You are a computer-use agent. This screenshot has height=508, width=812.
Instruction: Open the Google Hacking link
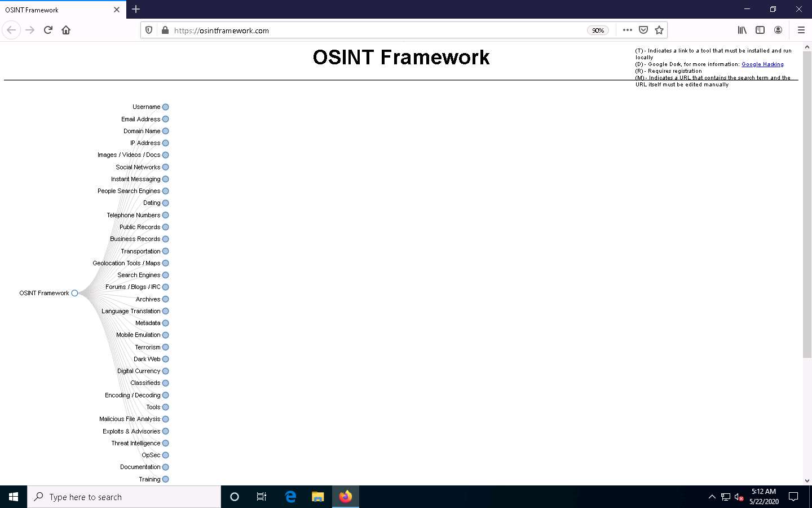(762, 64)
